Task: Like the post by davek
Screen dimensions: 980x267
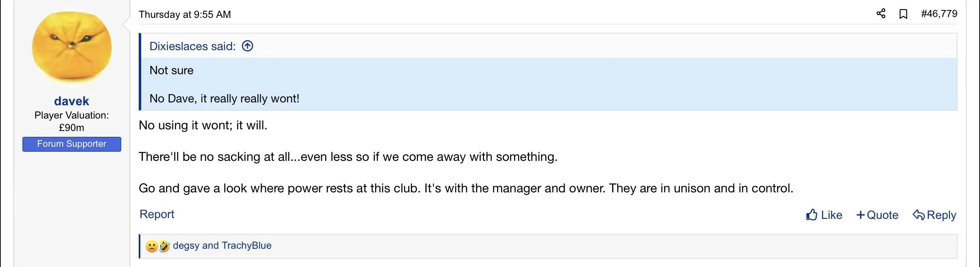Action: pos(824,215)
